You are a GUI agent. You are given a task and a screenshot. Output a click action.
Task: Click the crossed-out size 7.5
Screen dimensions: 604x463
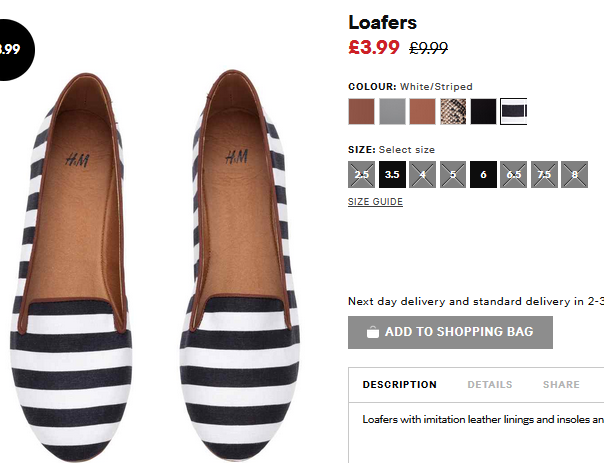(x=544, y=174)
